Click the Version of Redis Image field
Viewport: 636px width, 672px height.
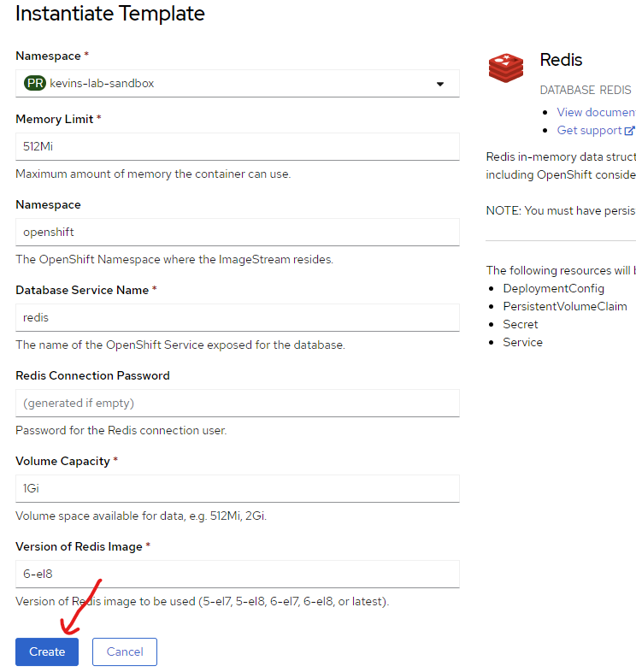pyautogui.click(x=238, y=574)
